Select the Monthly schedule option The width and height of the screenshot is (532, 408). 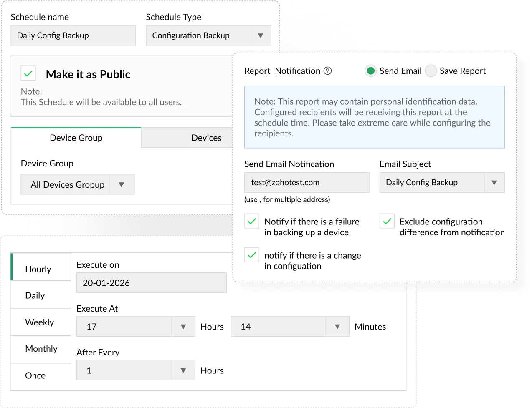(x=42, y=349)
